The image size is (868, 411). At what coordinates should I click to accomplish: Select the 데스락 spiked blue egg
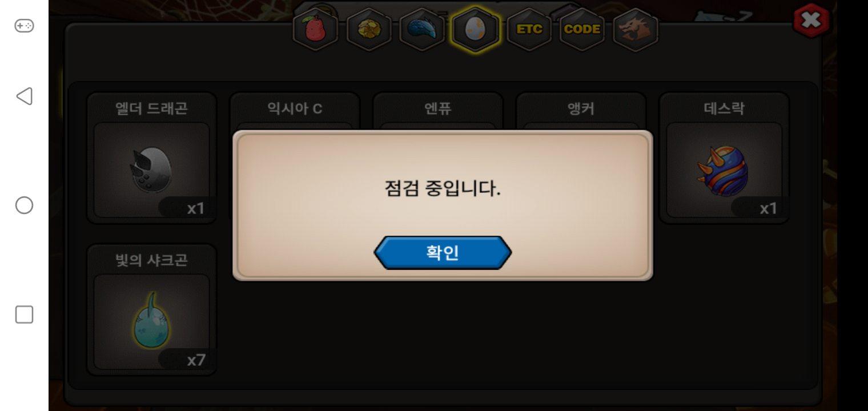724,170
